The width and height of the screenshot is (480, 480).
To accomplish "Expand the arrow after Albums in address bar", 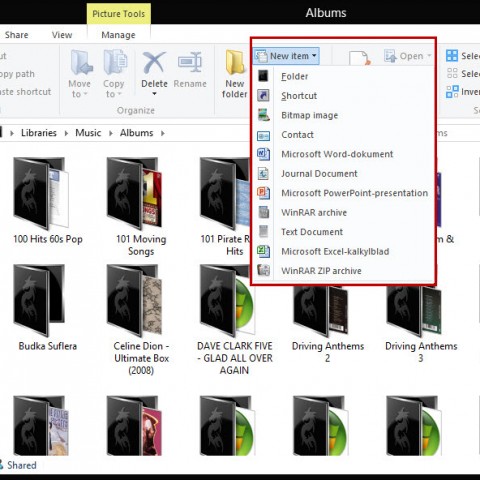I will 163,133.
